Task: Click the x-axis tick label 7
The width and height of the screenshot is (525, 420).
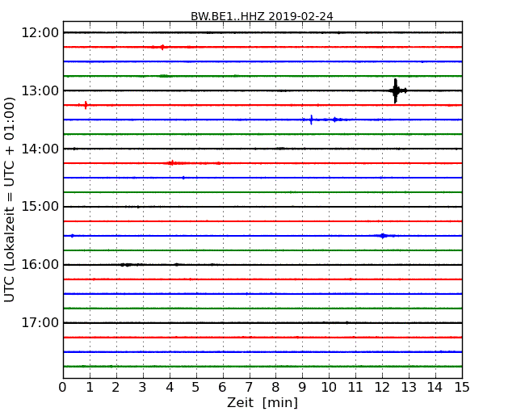Action: click(x=249, y=388)
